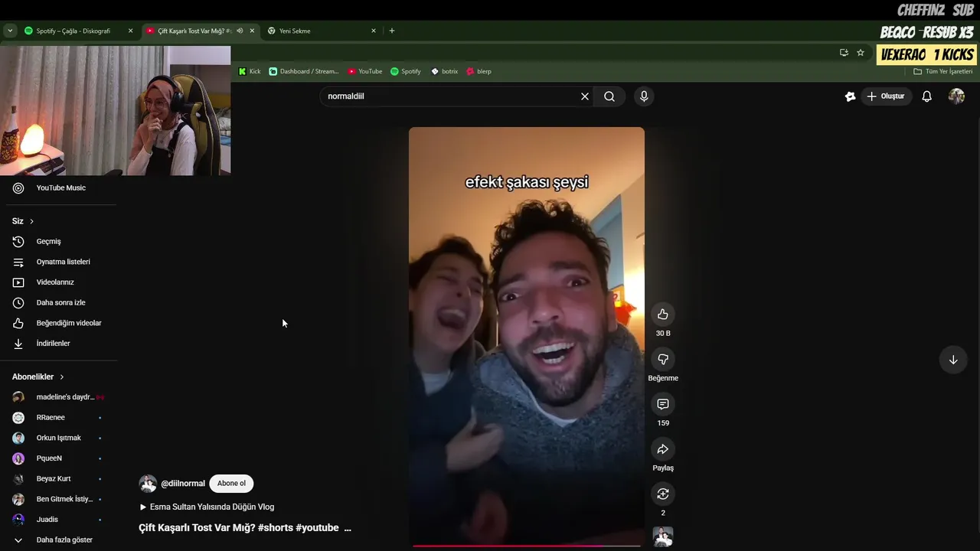Dislike the short via Beğenme thumbs-down
The image size is (980, 551).
click(x=663, y=359)
